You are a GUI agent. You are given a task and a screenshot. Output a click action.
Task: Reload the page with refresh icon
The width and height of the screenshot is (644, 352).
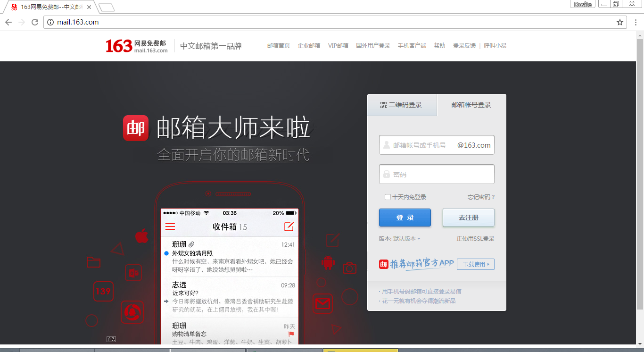[x=35, y=22]
